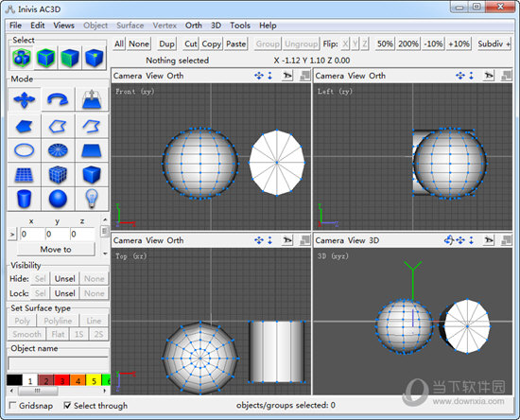Open View menu of Top viewport
Image resolution: width=520 pixels, height=420 pixels.
pyautogui.click(x=155, y=240)
